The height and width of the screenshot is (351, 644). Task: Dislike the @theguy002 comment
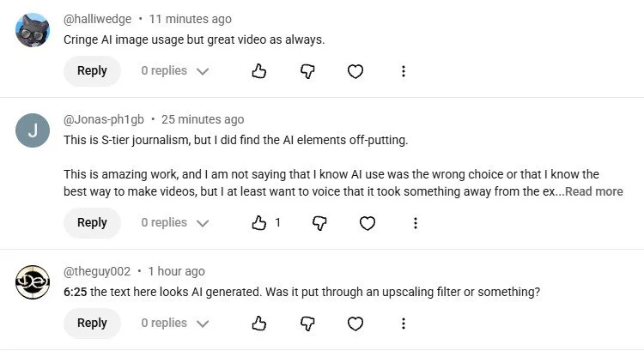[307, 324]
